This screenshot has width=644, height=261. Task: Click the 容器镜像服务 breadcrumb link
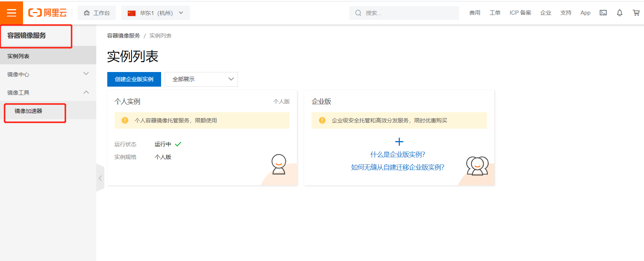123,35
